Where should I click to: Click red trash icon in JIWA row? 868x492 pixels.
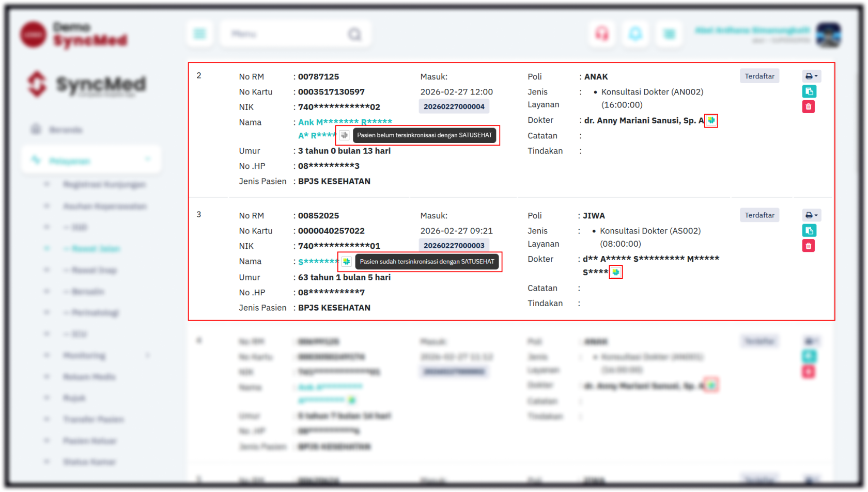point(809,246)
